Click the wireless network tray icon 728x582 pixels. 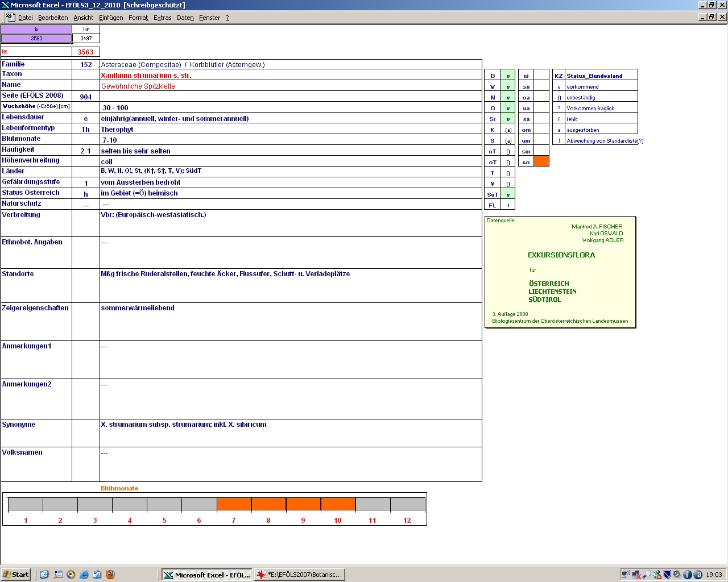click(626, 575)
